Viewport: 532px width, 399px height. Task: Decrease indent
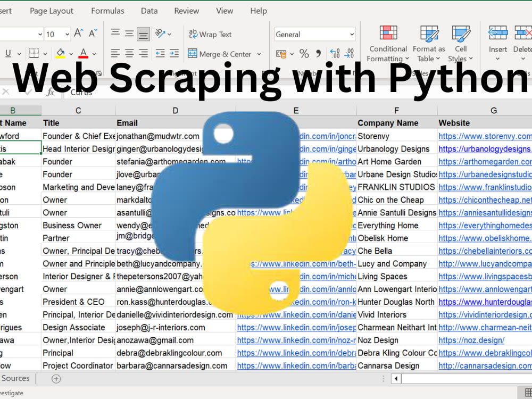[160, 53]
